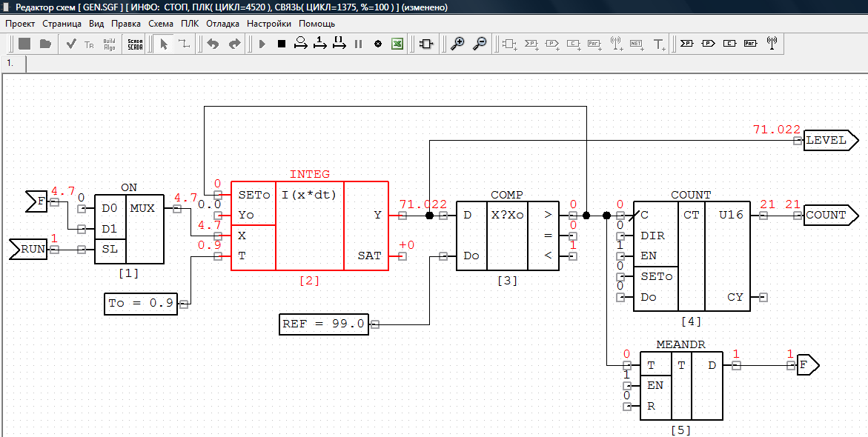Select the arrow pointer tool

tap(163, 44)
